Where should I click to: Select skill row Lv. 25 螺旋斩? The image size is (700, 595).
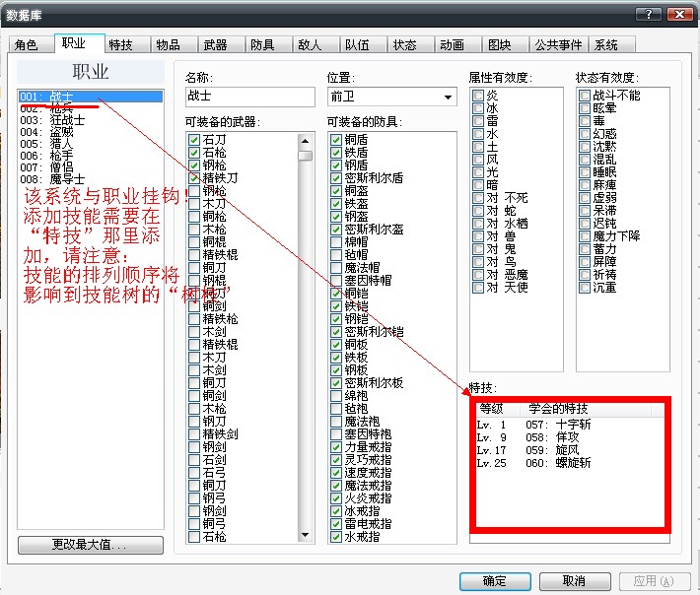tap(570, 463)
